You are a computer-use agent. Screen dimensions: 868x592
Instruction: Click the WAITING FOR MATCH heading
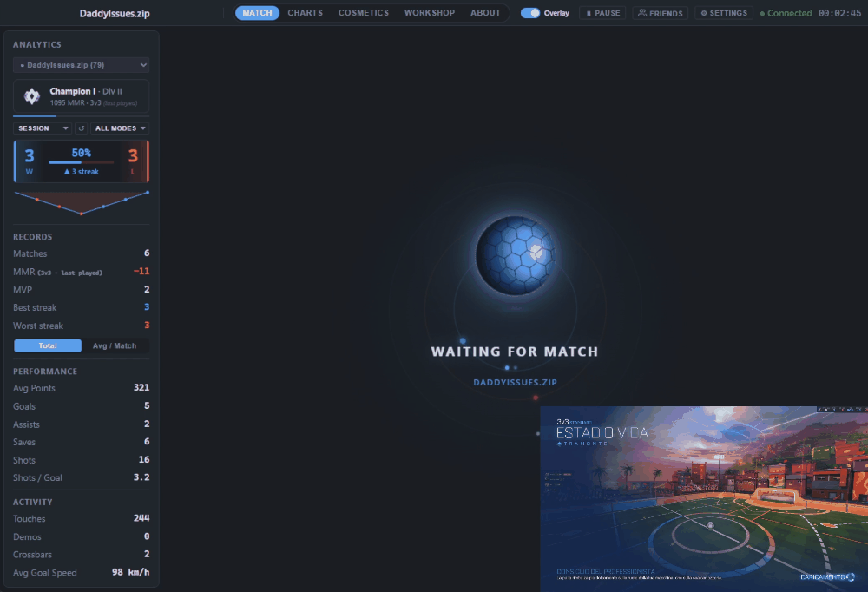pyautogui.click(x=514, y=352)
